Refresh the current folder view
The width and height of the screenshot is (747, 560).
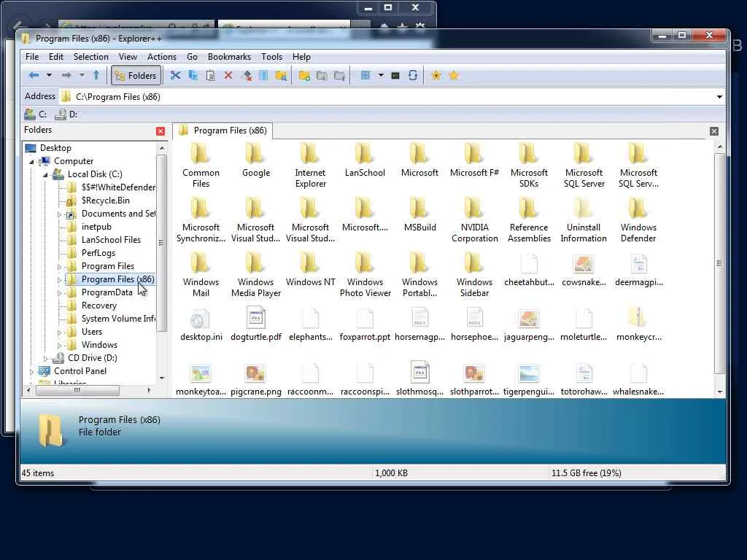413,75
